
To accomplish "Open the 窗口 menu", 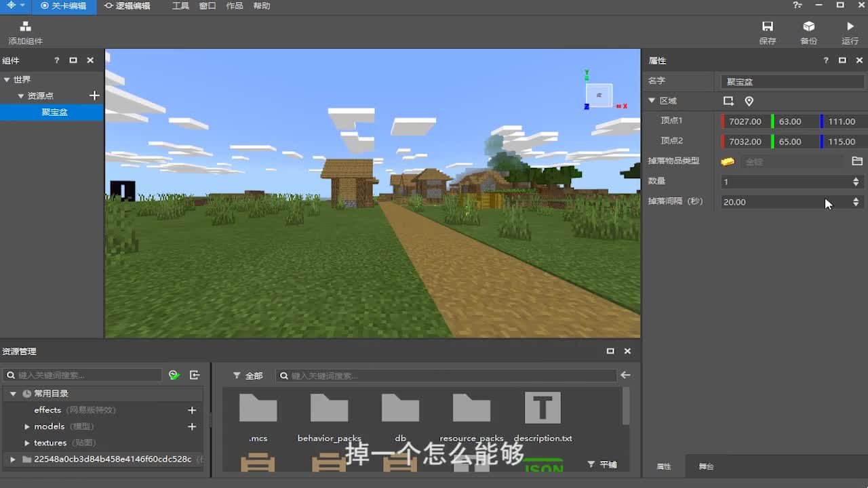I will click(208, 6).
